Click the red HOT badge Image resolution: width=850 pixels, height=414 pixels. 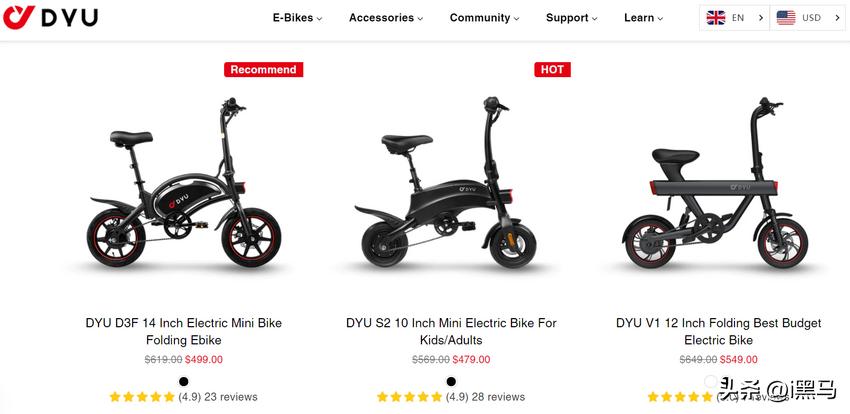[552, 69]
